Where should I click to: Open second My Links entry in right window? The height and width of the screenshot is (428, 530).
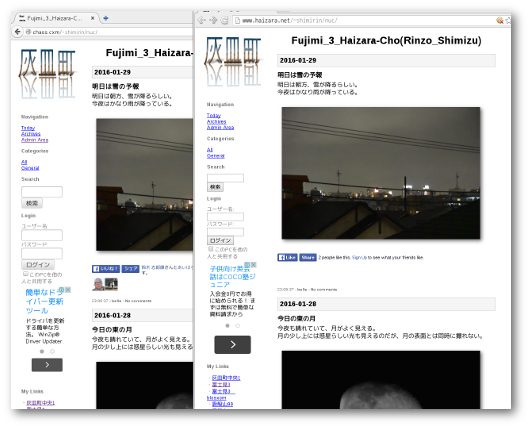point(221,385)
